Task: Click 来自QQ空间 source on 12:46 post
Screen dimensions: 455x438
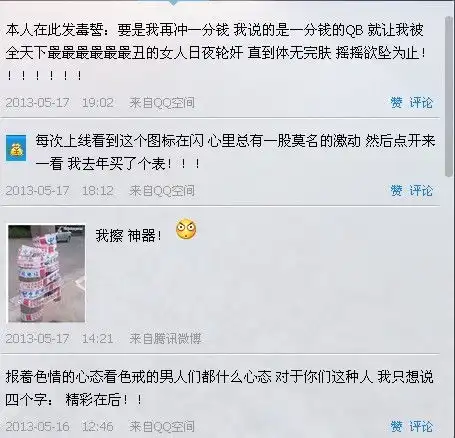Action: point(162,426)
